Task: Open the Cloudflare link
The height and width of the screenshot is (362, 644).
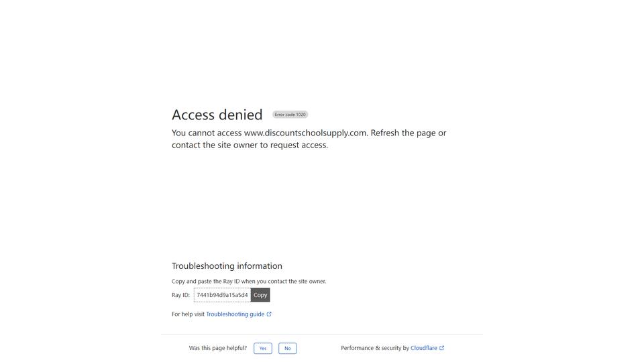Action: [424, 348]
